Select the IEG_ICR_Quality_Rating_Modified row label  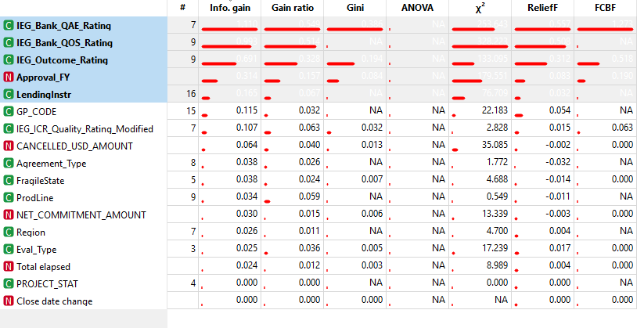(x=85, y=129)
